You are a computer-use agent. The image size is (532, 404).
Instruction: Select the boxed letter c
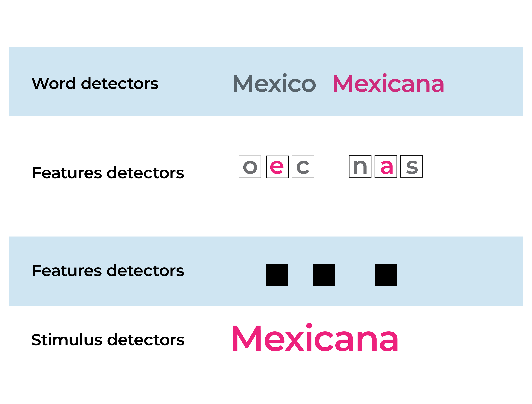pos(303,167)
